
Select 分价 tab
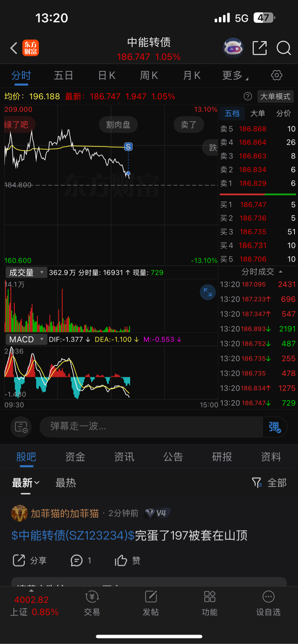283,114
